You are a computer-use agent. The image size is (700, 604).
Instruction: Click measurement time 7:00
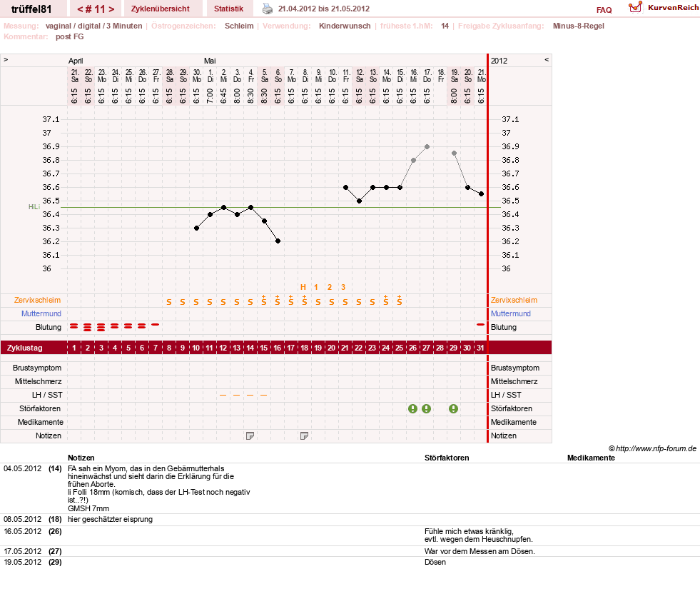(210, 96)
